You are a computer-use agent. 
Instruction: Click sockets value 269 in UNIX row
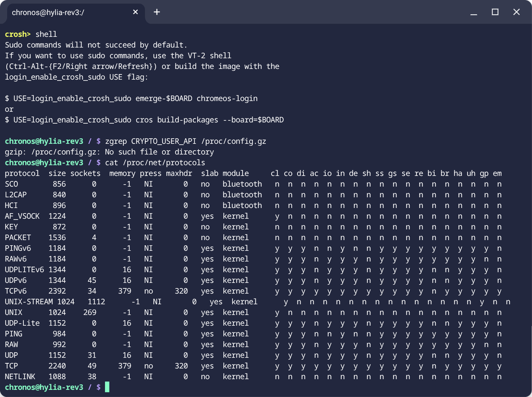coord(90,312)
